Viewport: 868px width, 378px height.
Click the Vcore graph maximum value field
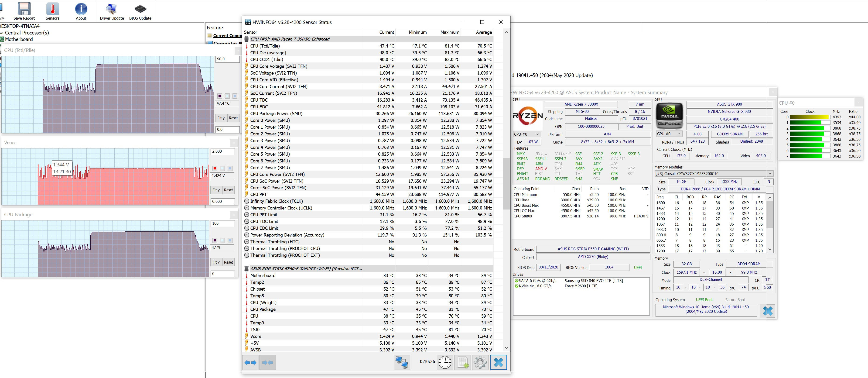(222, 151)
